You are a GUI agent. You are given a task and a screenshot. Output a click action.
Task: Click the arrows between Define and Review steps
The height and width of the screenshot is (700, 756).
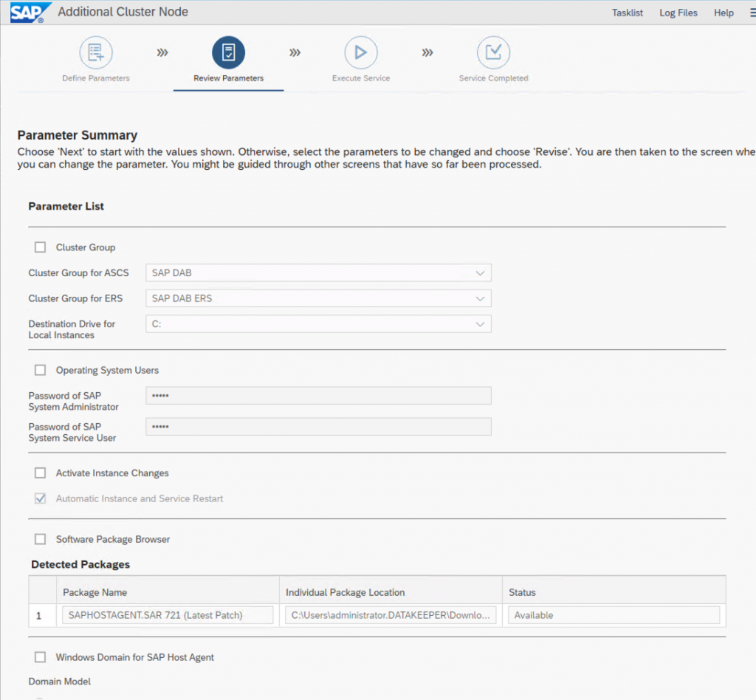[x=162, y=52]
